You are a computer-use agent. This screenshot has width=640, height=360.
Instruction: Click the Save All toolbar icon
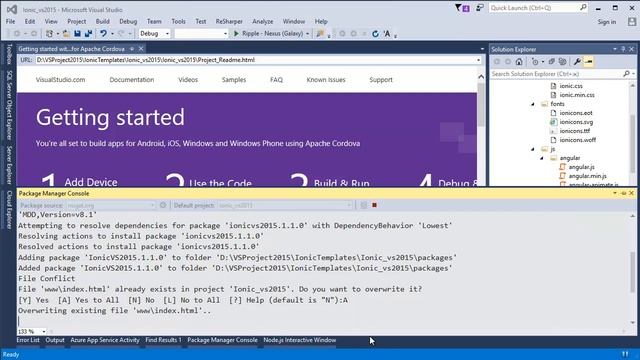[88, 33]
